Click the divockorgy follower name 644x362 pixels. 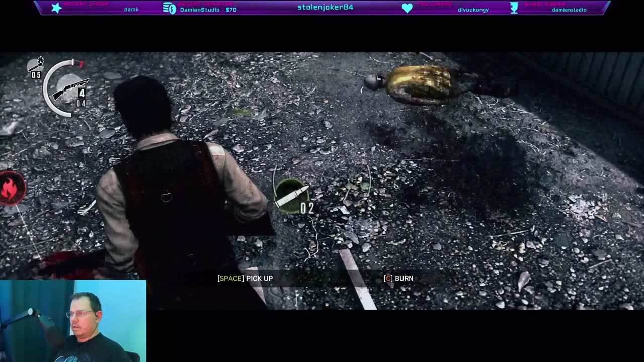473,10
